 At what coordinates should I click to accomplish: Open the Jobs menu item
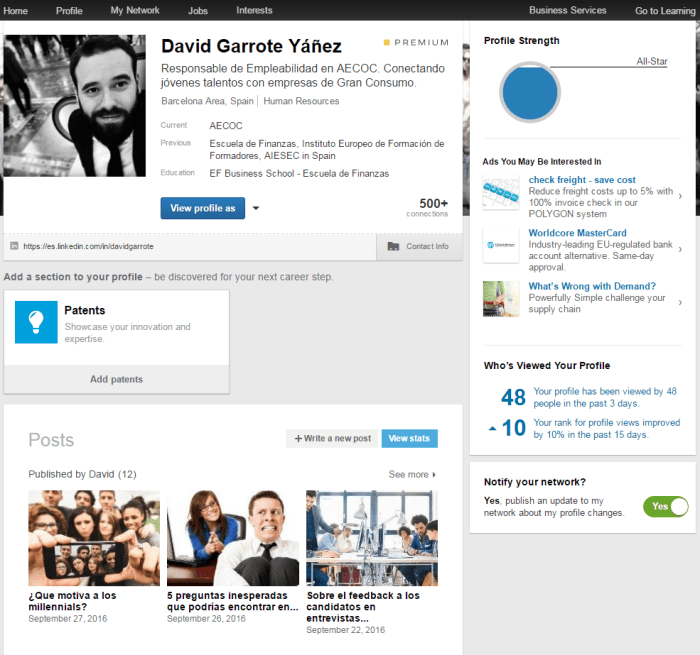(198, 10)
